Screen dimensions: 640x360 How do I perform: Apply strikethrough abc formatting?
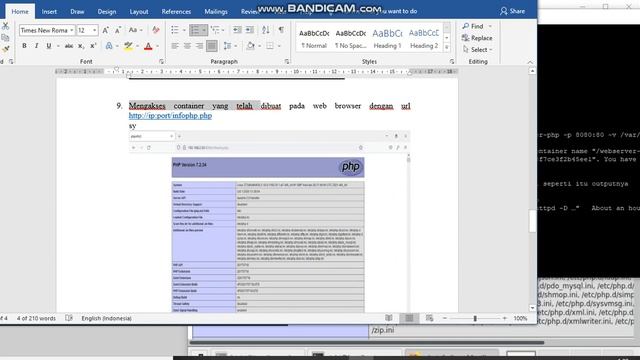[x=69, y=46]
